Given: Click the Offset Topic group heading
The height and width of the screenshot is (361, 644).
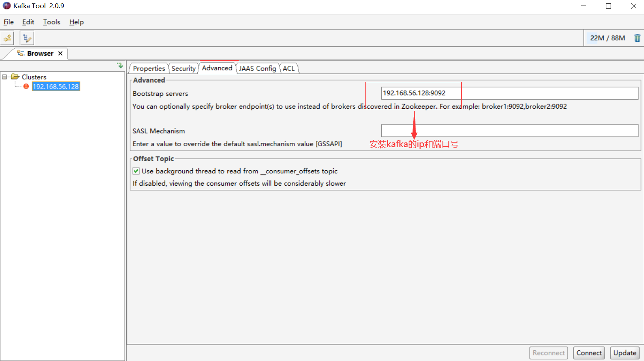Looking at the screenshot, I should (x=153, y=159).
